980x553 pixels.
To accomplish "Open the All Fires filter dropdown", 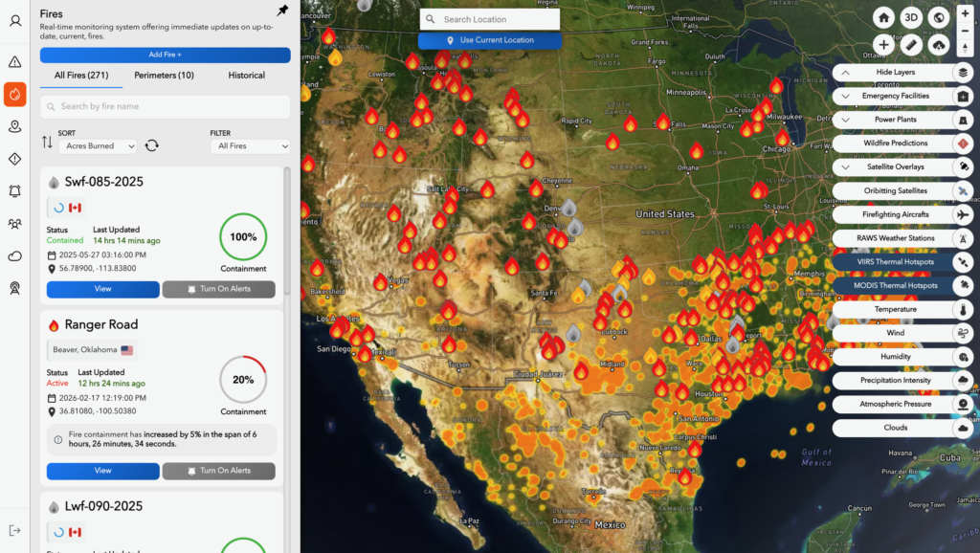I will [250, 146].
